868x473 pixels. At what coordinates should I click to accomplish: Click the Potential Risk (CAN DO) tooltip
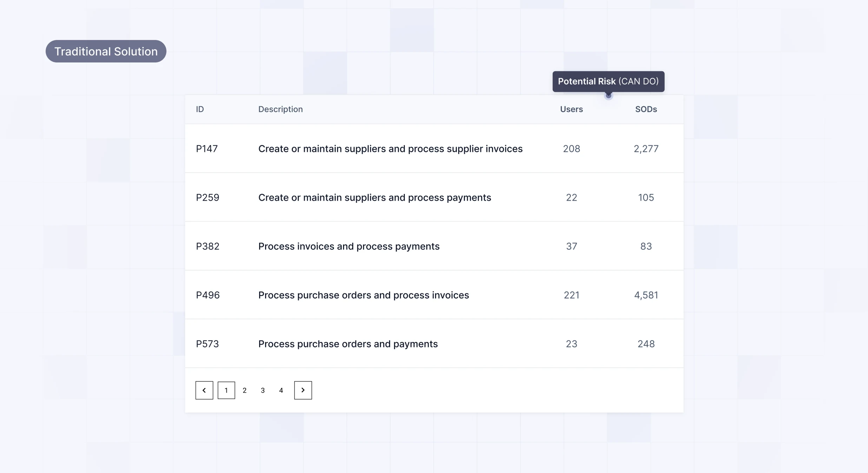[x=608, y=81]
